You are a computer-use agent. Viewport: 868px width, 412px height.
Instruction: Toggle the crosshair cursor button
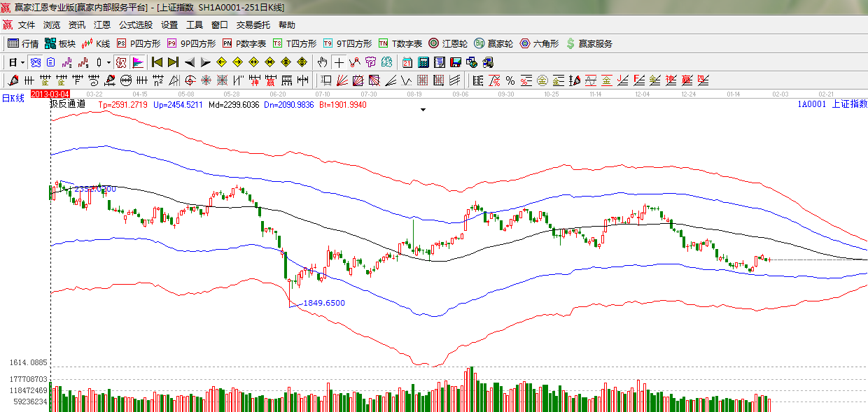point(339,62)
